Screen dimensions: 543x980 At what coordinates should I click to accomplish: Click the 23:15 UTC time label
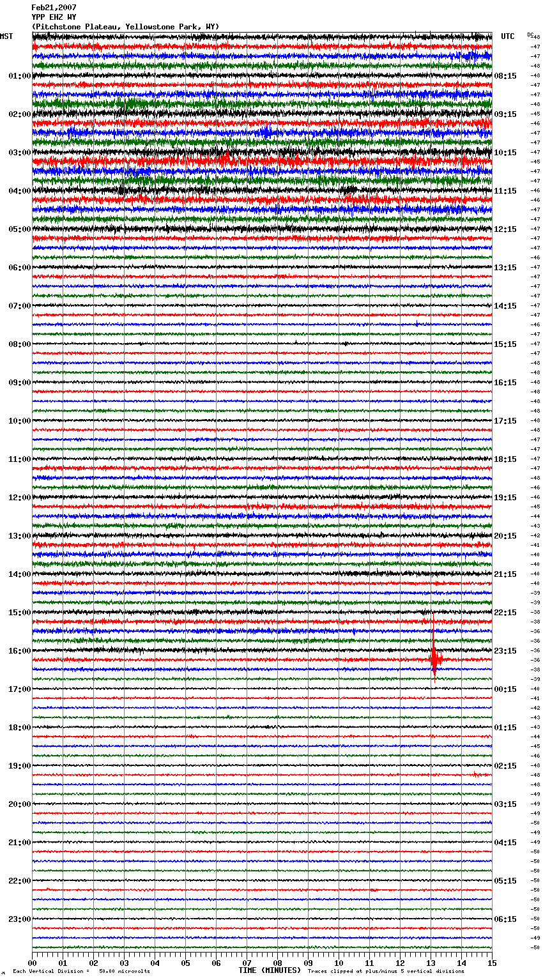coord(505,651)
